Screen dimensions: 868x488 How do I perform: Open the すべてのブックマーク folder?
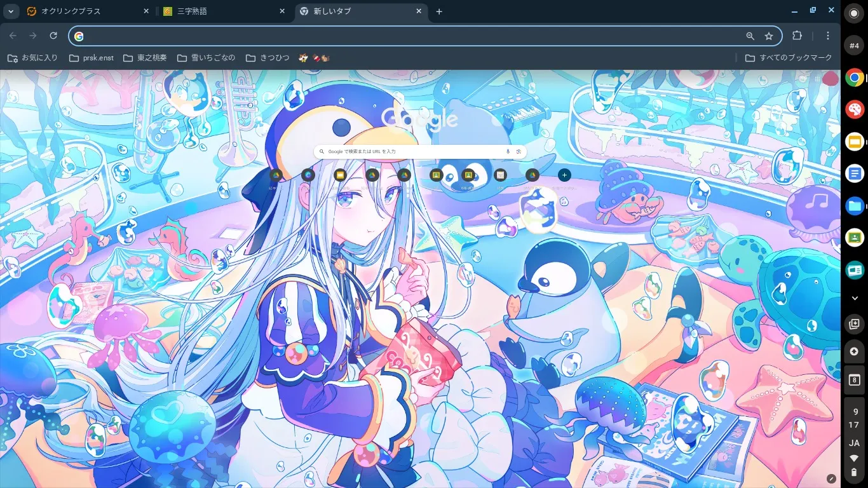click(x=789, y=58)
